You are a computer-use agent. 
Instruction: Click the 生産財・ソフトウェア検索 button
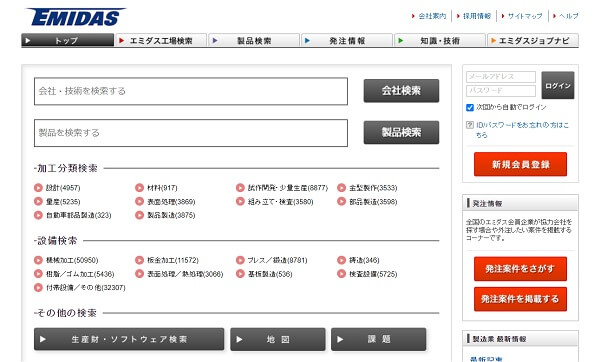pyautogui.click(x=129, y=339)
